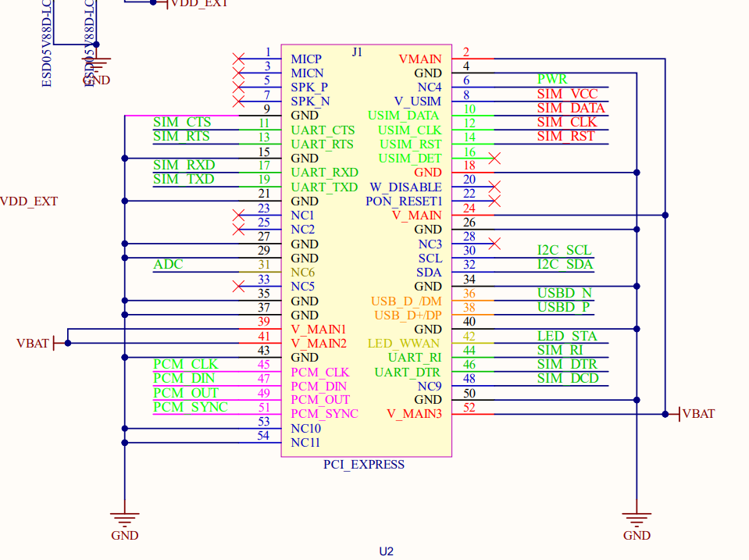This screenshot has width=749, height=560.
Task: Click the no-connect X on MICP pin 1
Action: [x=239, y=59]
